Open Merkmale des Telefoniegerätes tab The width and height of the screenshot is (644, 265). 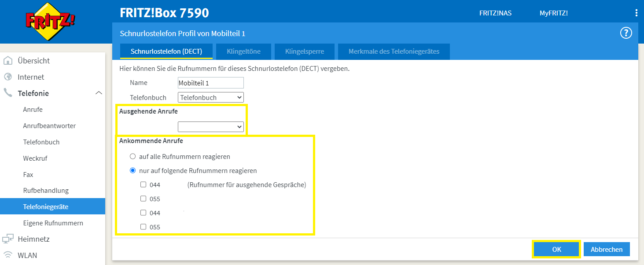tap(394, 52)
